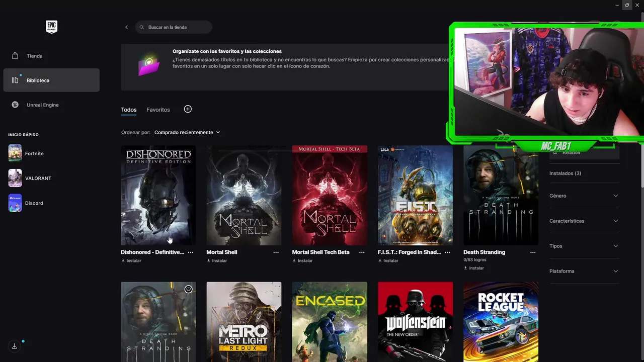Image resolution: width=644 pixels, height=362 pixels.
Task: Install F.I.S.T.: Forged In Shadow
Action: pyautogui.click(x=388, y=261)
